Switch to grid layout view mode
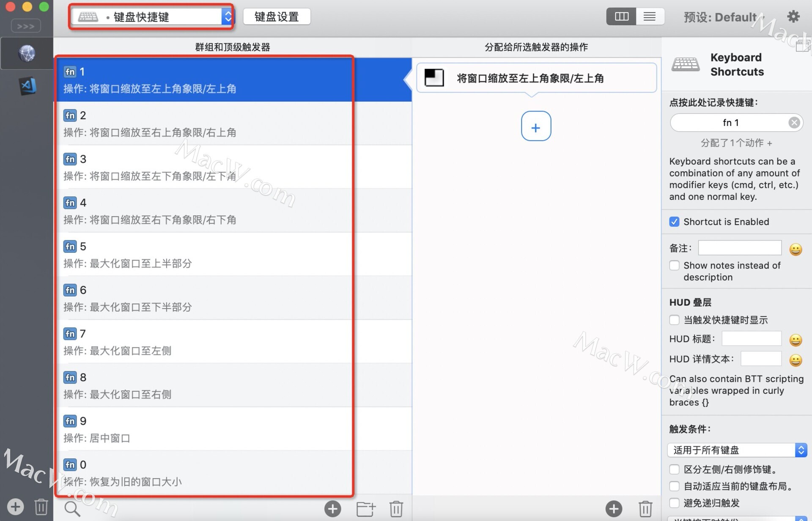 click(622, 16)
